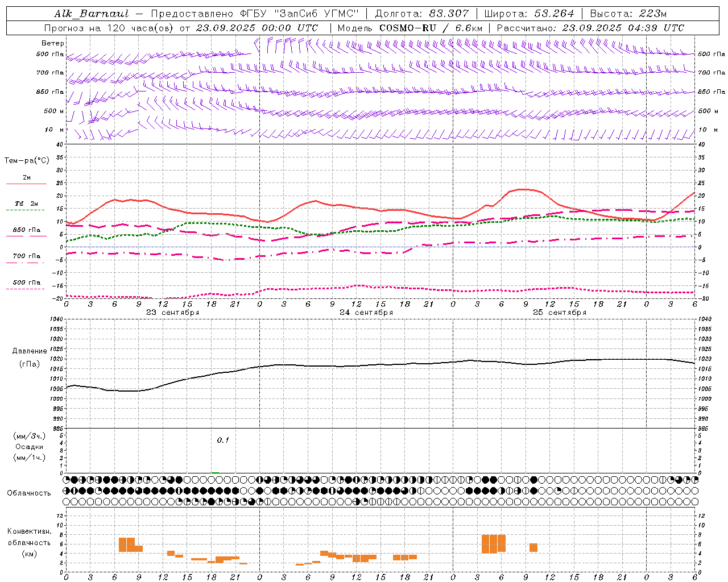Screen dimensions: 728x582
Task: Select the Модель COSMO-RU / 6.6км text
Action: tap(410, 28)
